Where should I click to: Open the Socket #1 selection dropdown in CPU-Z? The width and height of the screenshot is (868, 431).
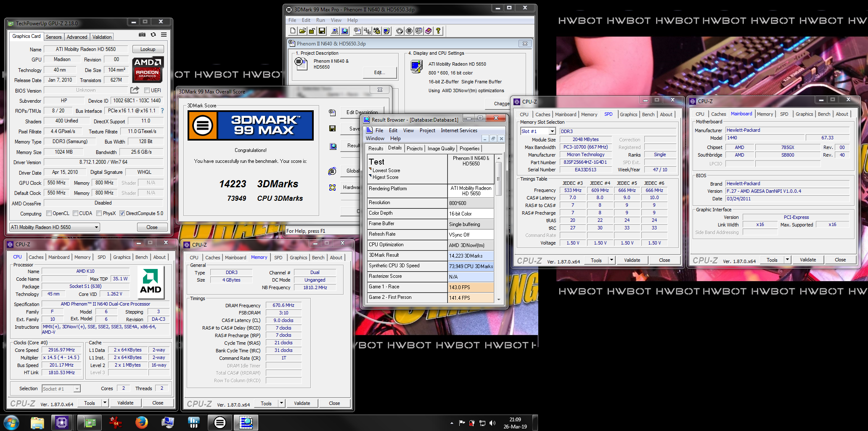[x=77, y=389]
